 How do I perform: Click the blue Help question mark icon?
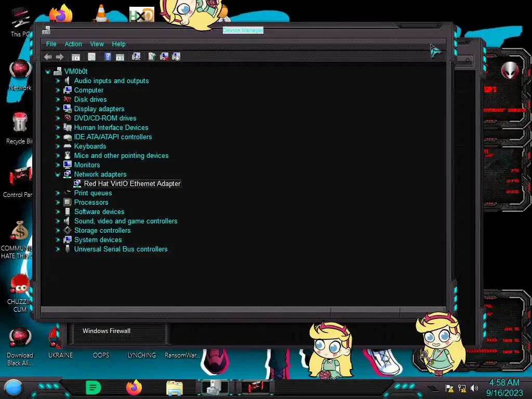pos(108,57)
